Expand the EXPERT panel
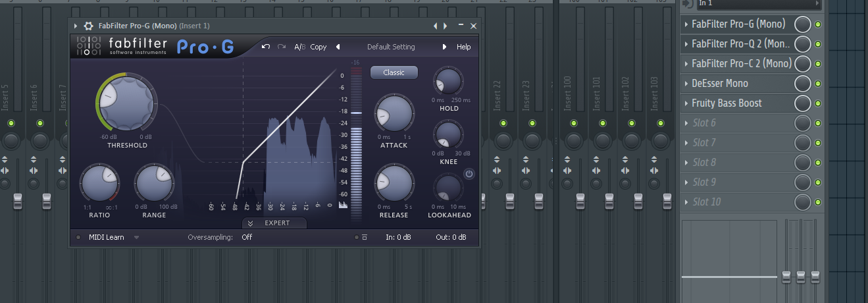 point(274,223)
